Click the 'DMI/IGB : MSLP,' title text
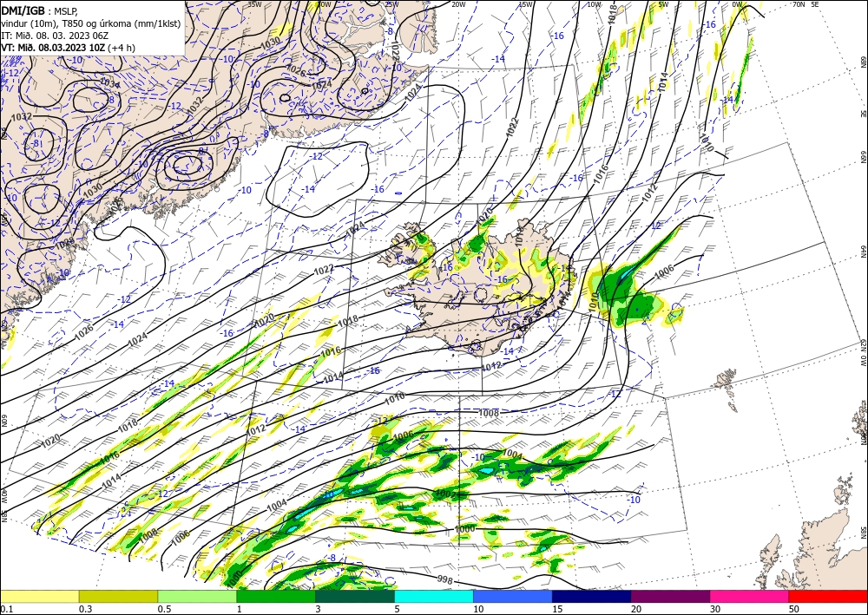The width and height of the screenshot is (868, 615). coord(41,11)
